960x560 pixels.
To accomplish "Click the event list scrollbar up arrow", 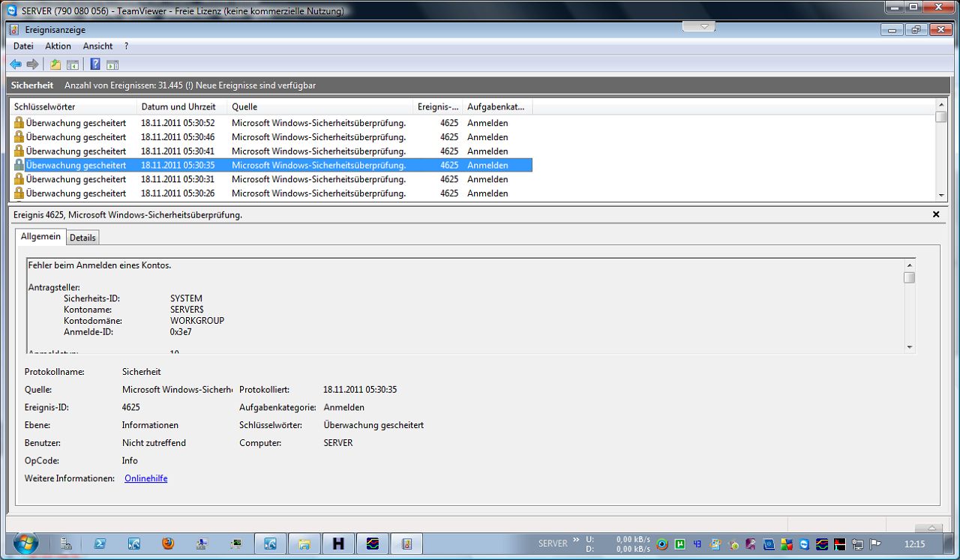I will pyautogui.click(x=941, y=105).
